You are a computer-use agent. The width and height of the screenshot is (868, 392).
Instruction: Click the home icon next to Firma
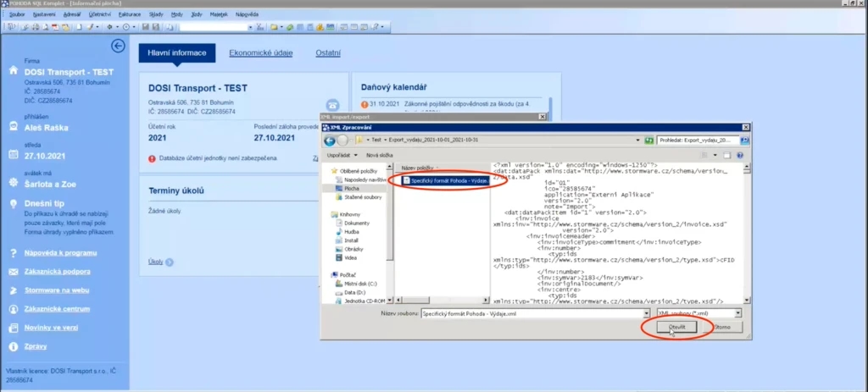coord(14,71)
